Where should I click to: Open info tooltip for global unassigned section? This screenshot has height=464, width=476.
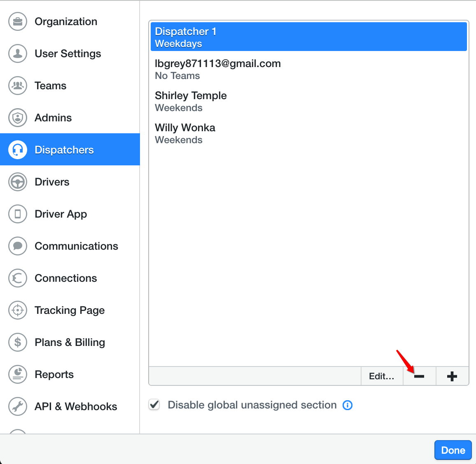[x=347, y=405]
